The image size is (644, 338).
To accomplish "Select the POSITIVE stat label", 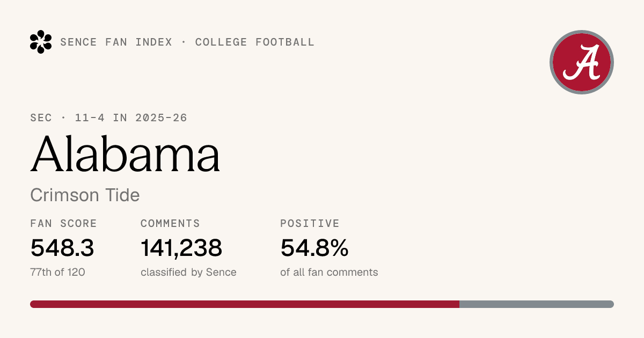I will click(310, 224).
